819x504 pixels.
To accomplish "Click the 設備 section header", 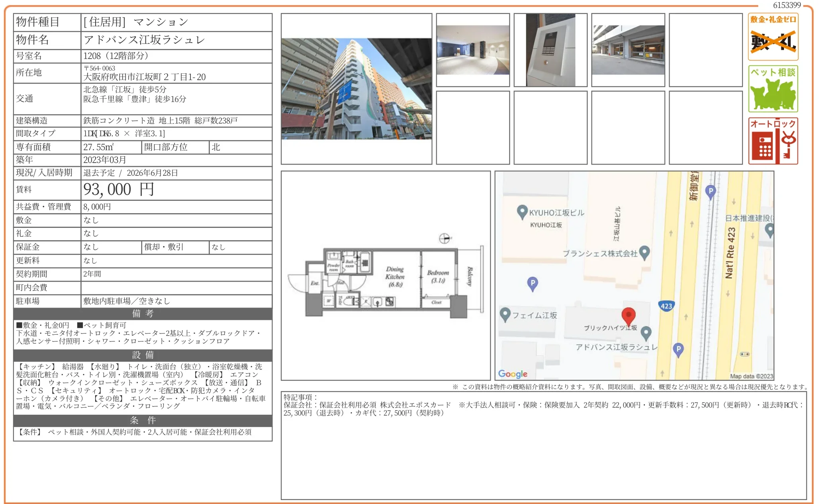I will [x=143, y=355].
